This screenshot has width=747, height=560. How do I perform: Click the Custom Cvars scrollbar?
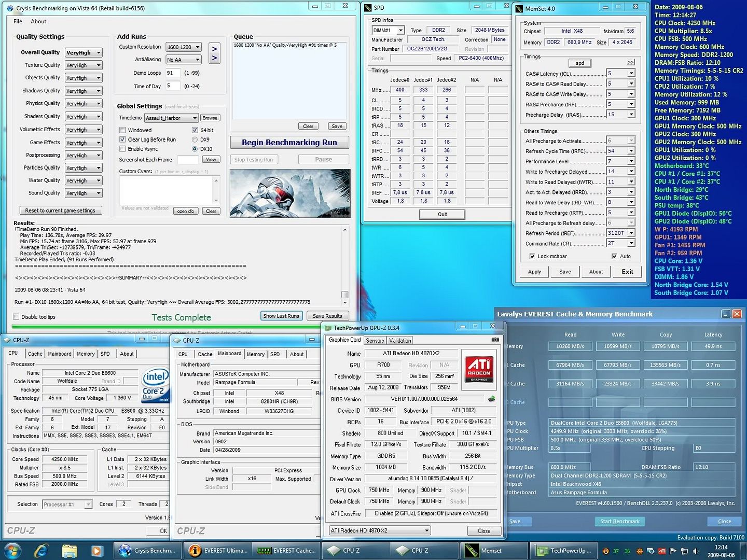click(217, 190)
